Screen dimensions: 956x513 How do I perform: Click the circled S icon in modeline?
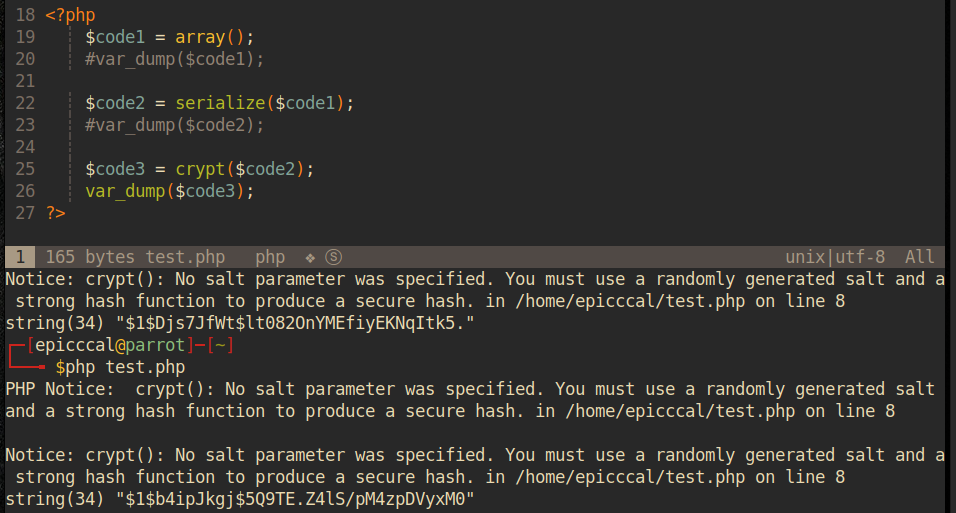(334, 257)
